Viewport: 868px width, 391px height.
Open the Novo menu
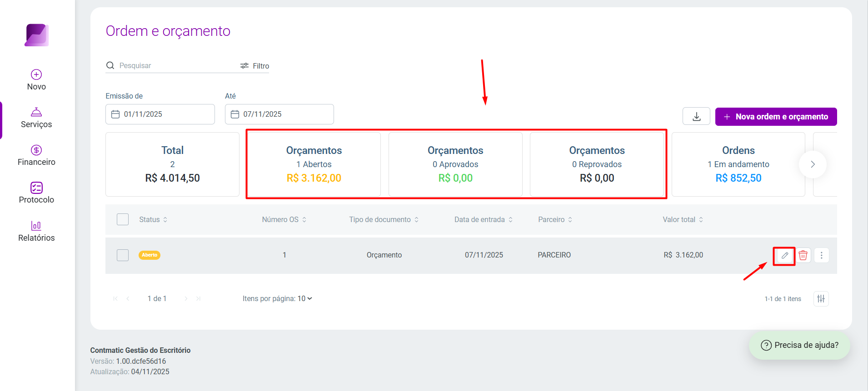(36, 80)
